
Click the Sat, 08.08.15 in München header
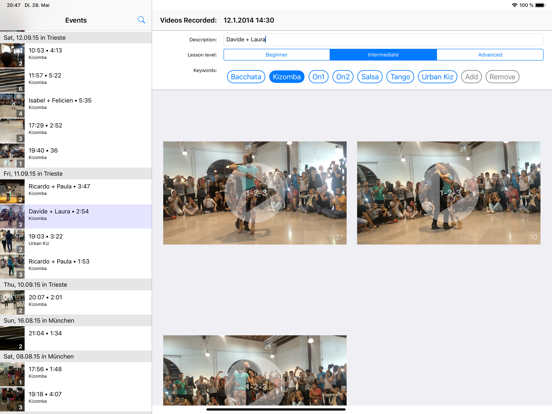tap(76, 356)
